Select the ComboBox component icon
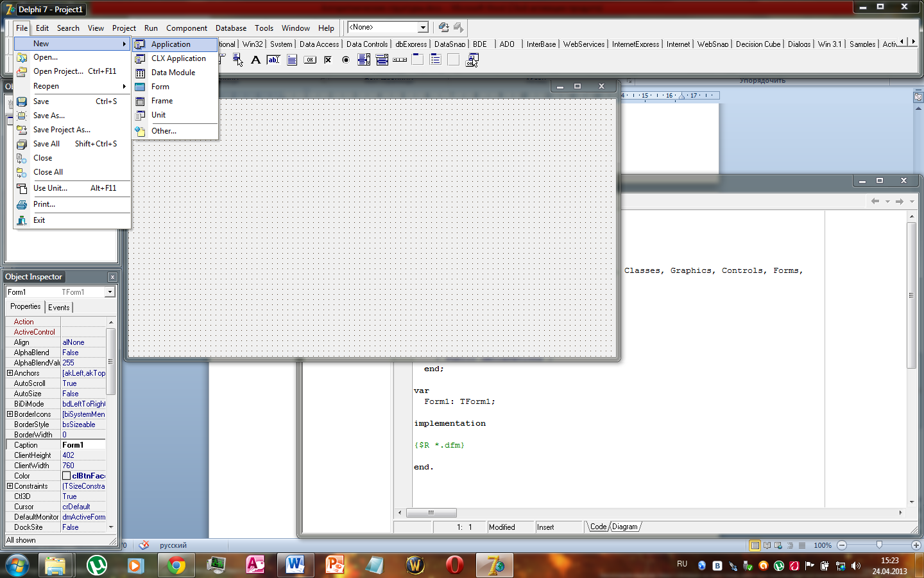Image resolution: width=924 pixels, height=578 pixels. (382, 60)
